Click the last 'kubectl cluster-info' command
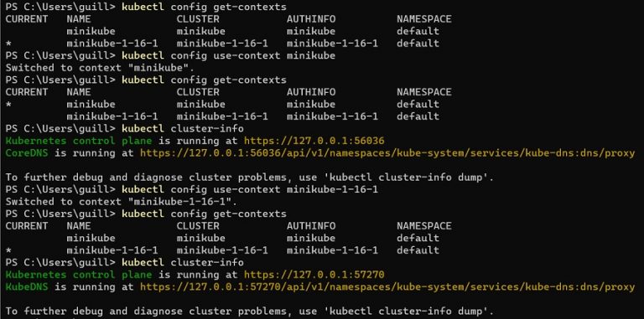 [x=182, y=262]
